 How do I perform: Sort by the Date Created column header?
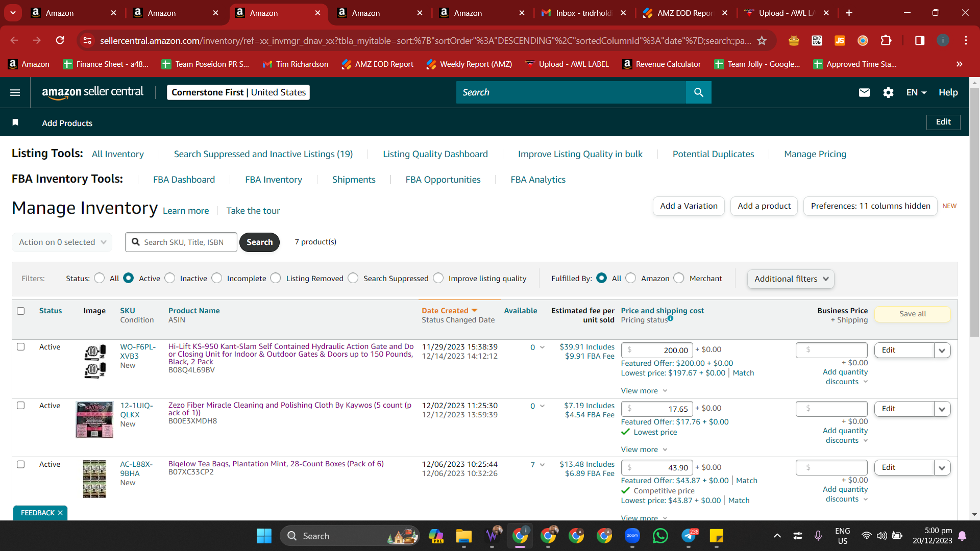[450, 311]
